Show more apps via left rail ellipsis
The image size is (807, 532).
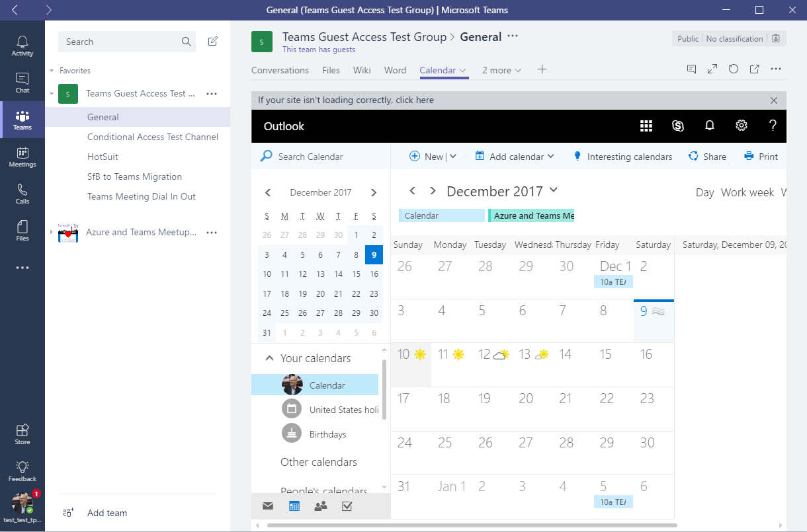coord(22,268)
